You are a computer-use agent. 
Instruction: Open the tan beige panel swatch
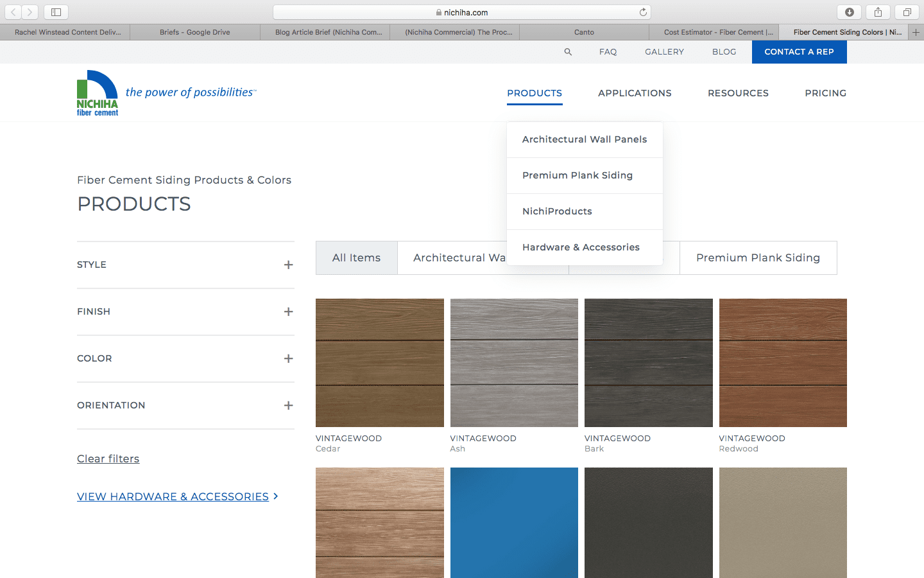pos(783,523)
